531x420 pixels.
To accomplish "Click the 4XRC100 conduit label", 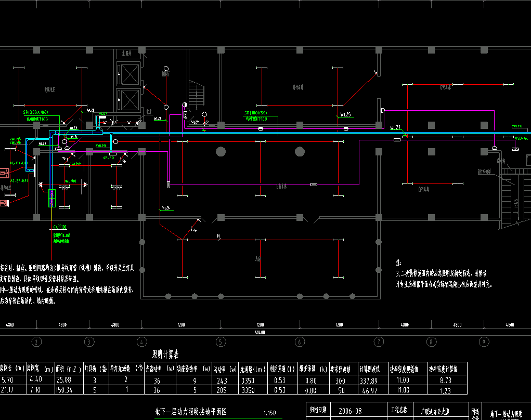I will [60, 227].
